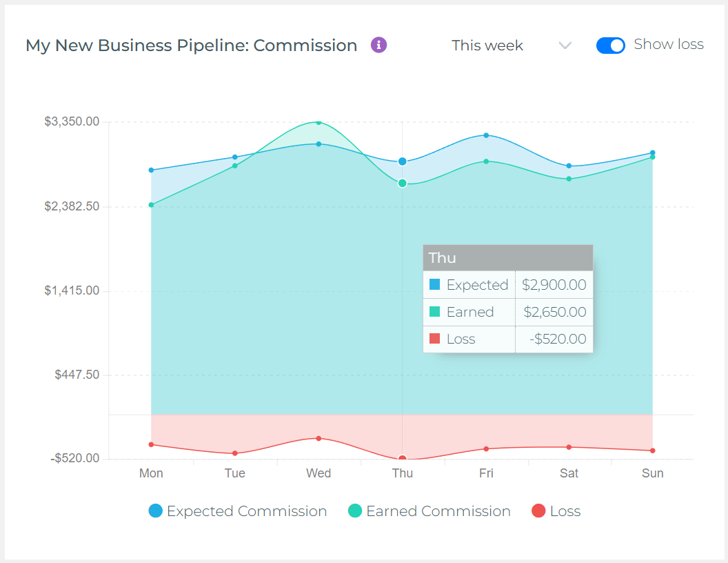This screenshot has width=728, height=563.
Task: Click the chevron beside This week
Action: pyautogui.click(x=565, y=46)
